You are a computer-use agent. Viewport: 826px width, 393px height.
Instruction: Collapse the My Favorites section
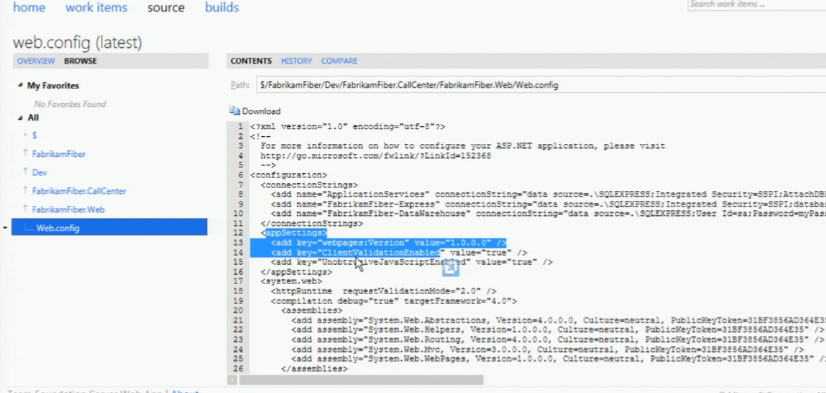(20, 85)
